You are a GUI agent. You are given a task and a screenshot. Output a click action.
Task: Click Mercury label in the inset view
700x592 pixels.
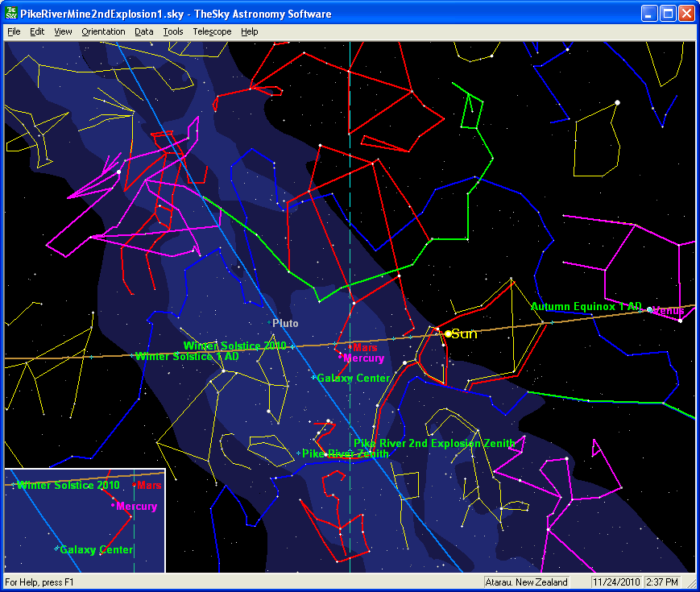click(x=136, y=507)
